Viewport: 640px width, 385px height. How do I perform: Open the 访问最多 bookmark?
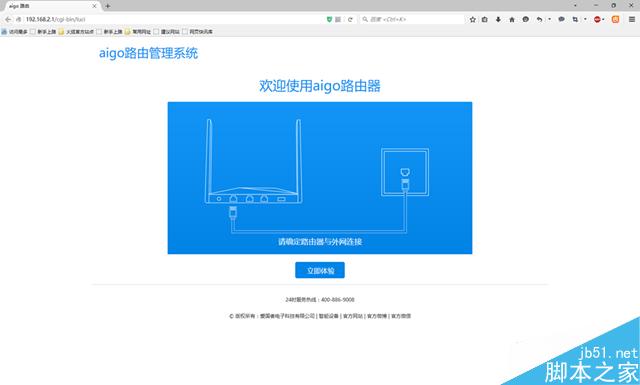pos(15,31)
